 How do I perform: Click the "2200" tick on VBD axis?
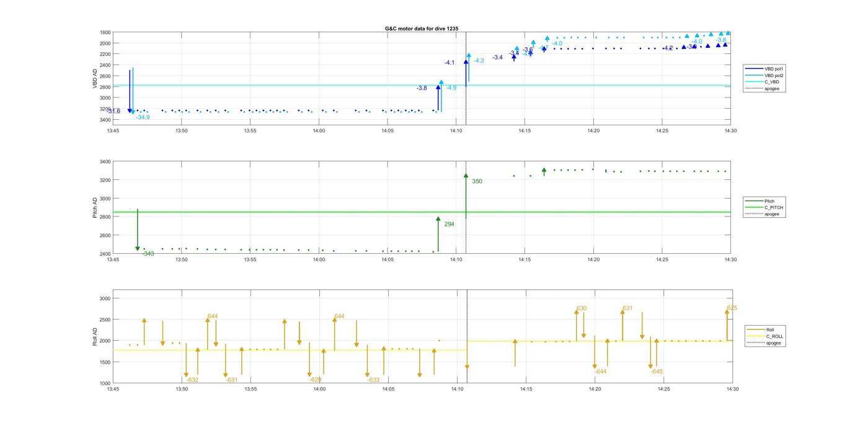[105, 55]
